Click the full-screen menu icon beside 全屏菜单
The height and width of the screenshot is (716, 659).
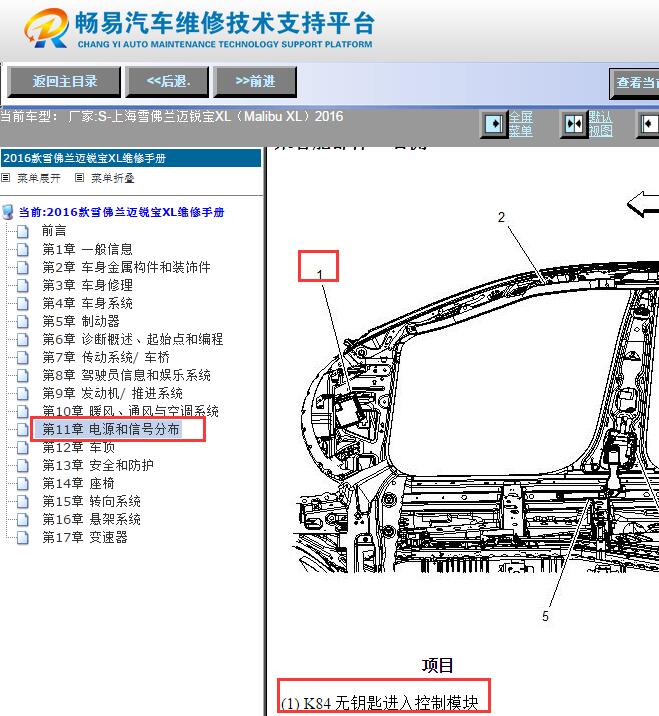(x=494, y=124)
